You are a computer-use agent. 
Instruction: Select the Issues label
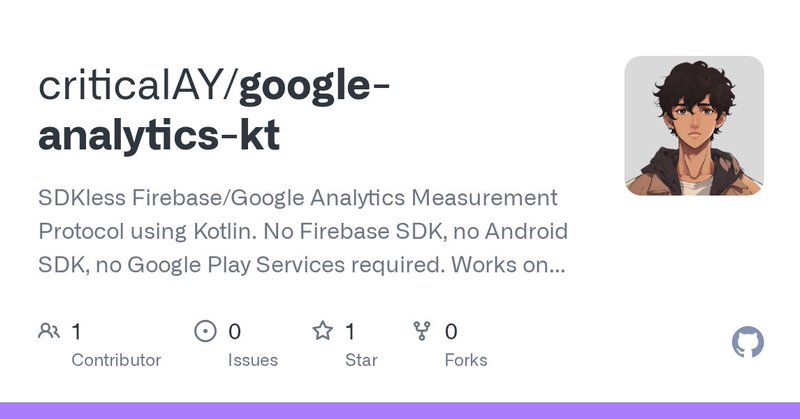(253, 360)
